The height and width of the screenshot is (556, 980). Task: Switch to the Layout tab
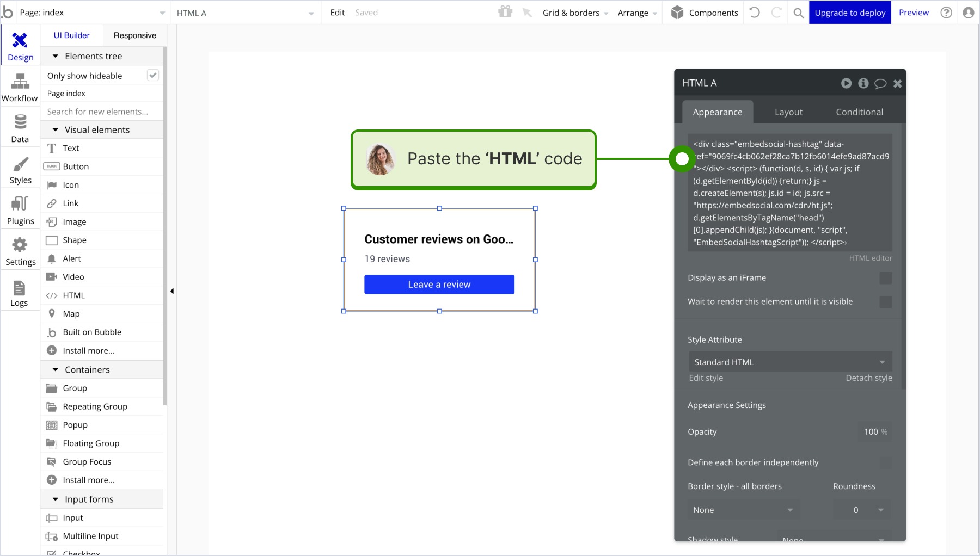click(x=788, y=112)
